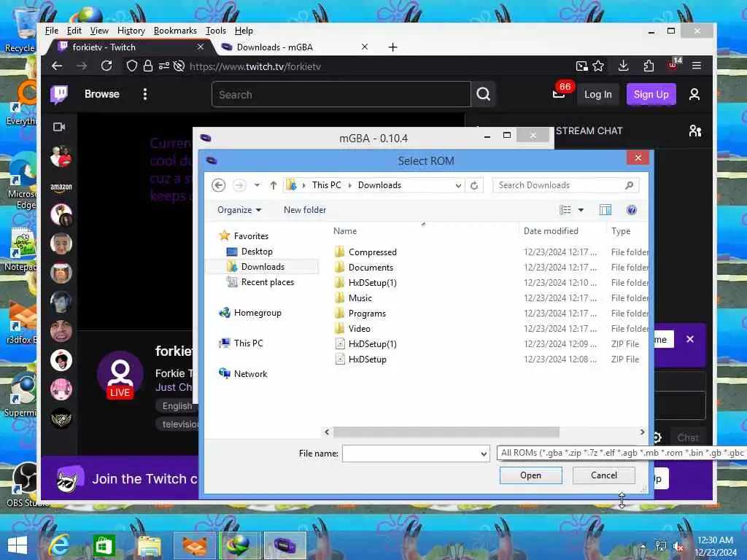Image resolution: width=747 pixels, height=560 pixels.
Task: Reload the Twitch page in Firefox
Action: [x=107, y=66]
